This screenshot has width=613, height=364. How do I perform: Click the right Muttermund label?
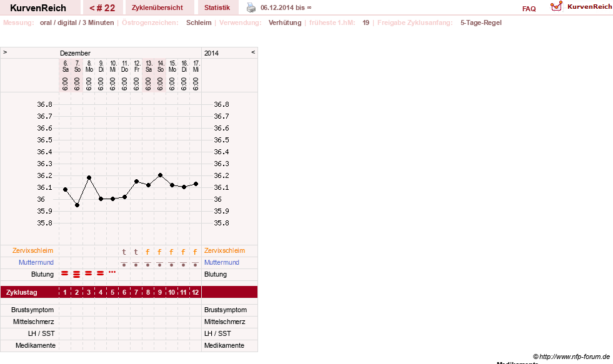coord(222,262)
